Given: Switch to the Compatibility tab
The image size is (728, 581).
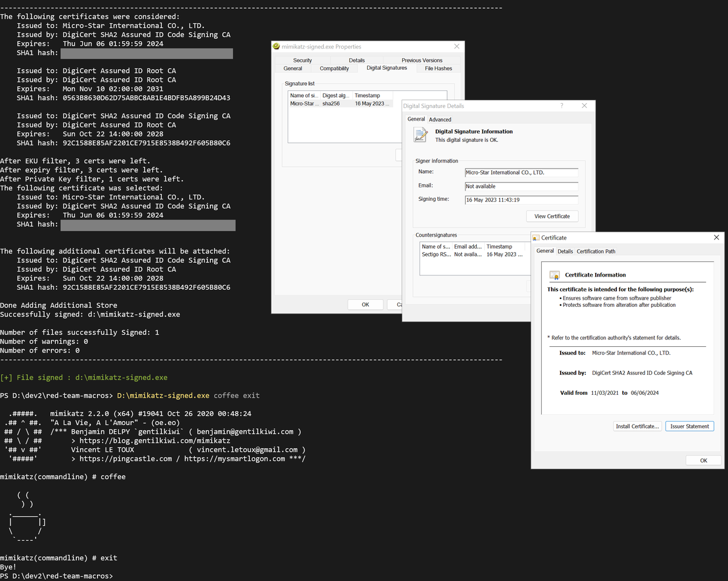Looking at the screenshot, I should 334,69.
